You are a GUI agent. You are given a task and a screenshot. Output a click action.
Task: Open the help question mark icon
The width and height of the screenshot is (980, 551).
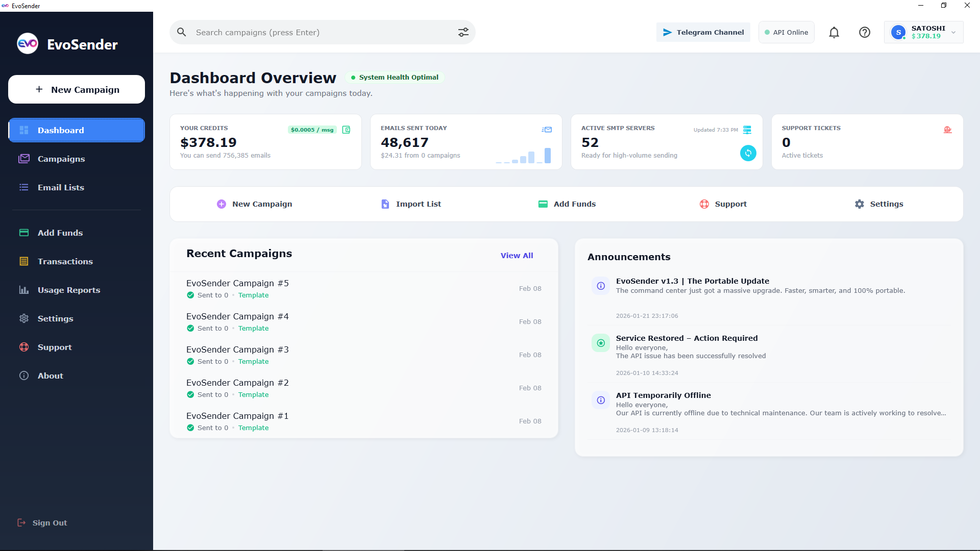click(865, 32)
